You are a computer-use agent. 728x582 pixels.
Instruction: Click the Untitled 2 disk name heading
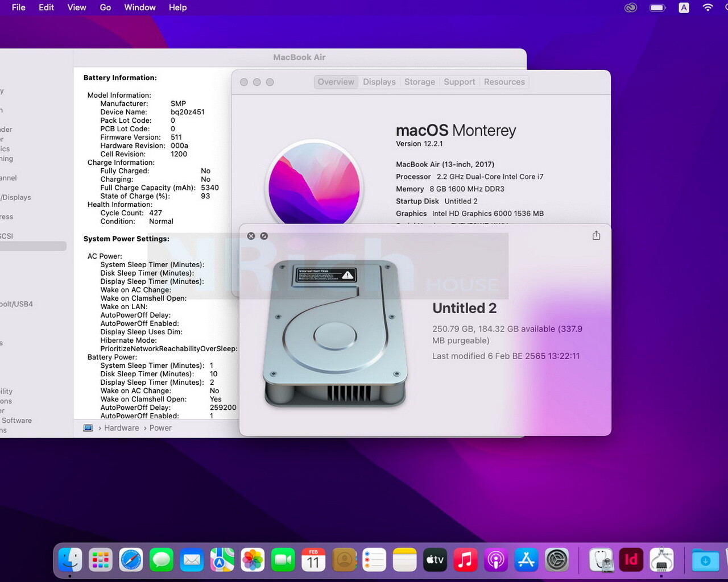pos(465,308)
